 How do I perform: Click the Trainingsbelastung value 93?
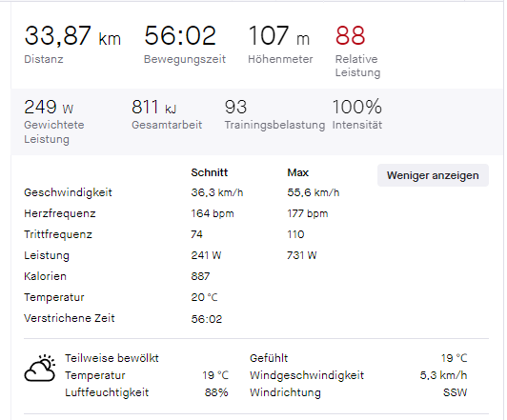(235, 107)
